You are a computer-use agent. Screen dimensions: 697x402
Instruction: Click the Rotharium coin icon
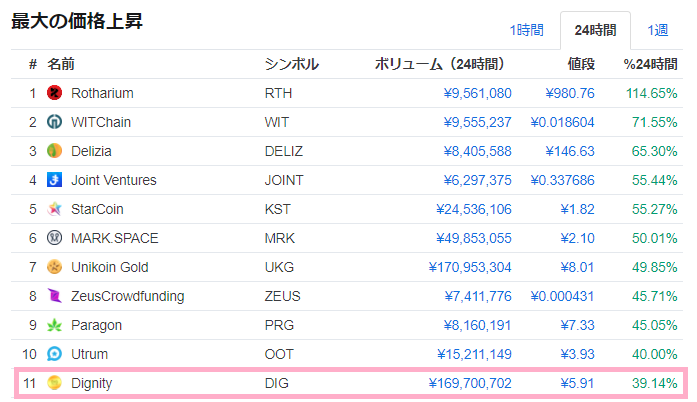(55, 93)
